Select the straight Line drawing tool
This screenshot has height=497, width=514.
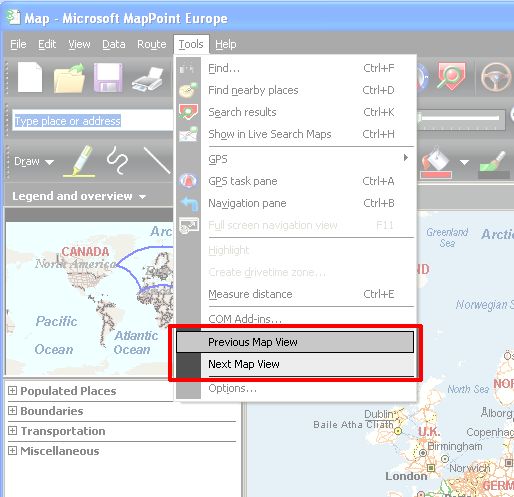coord(157,160)
